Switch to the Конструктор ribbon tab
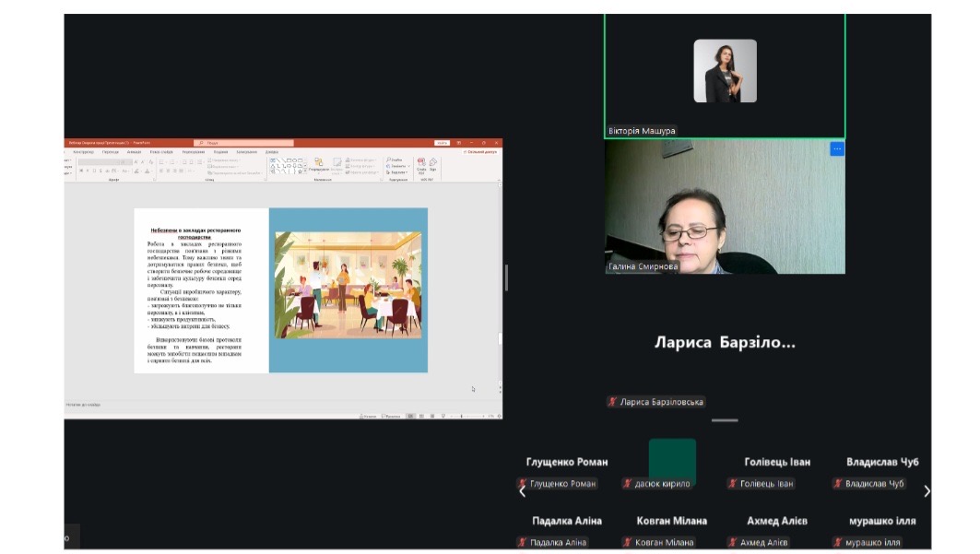 [83, 152]
